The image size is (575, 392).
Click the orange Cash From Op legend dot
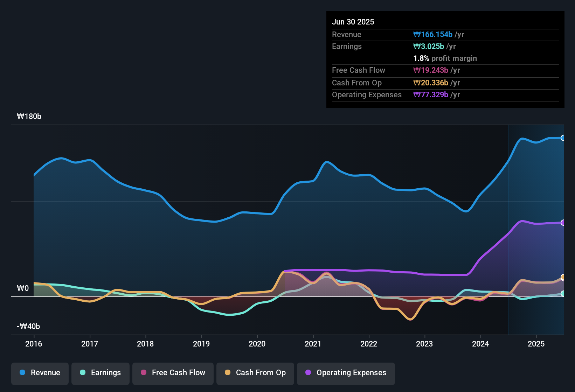pos(228,373)
